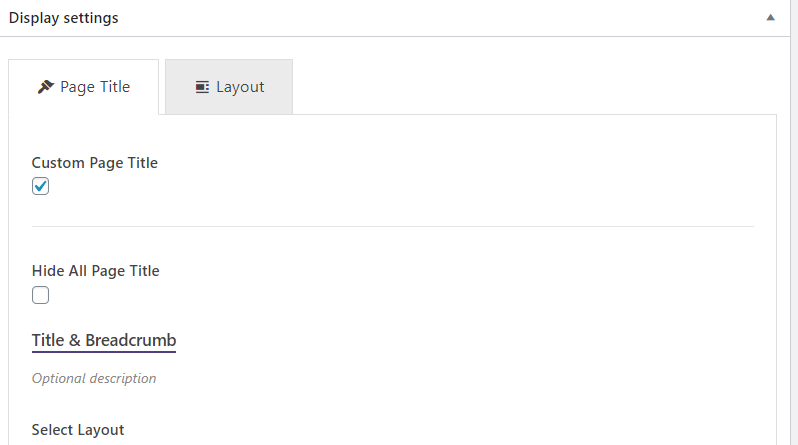Uncheck the Custom Page Title checkbox
This screenshot has width=798, height=445.
click(40, 186)
